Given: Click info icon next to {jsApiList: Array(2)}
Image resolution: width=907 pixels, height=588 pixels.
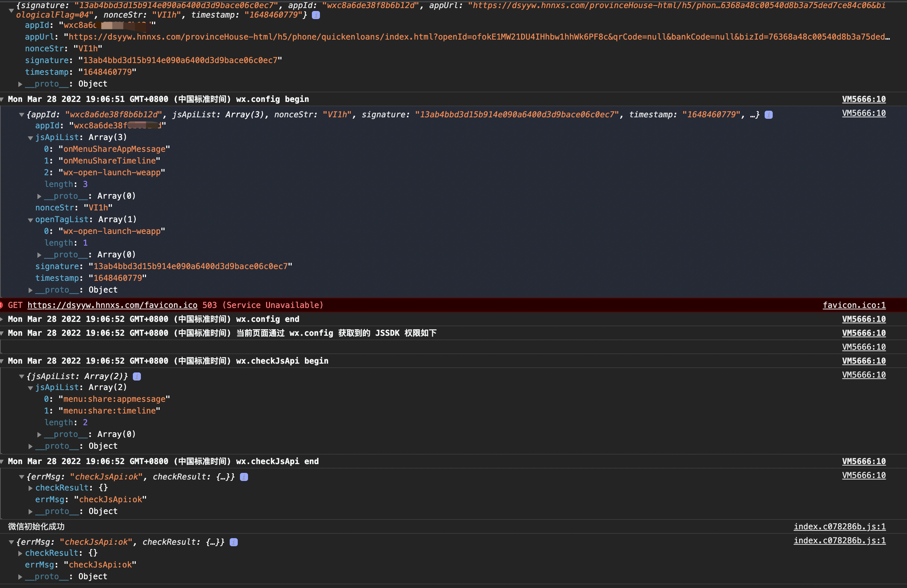Looking at the screenshot, I should click(137, 376).
